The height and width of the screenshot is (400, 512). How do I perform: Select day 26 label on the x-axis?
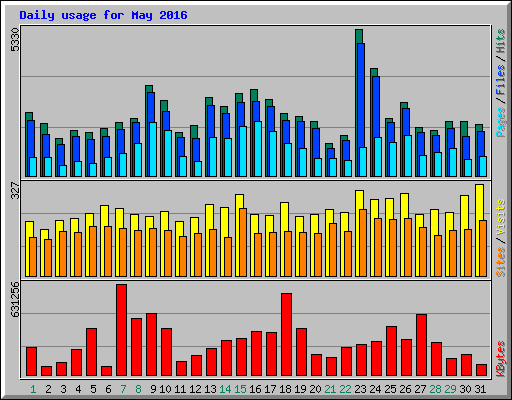pos(405,389)
